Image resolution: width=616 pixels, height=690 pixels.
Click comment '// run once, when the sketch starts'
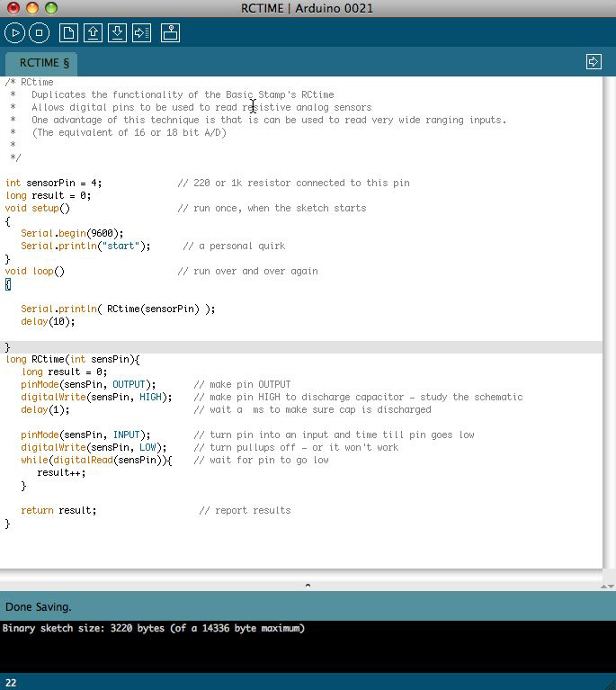pos(272,208)
